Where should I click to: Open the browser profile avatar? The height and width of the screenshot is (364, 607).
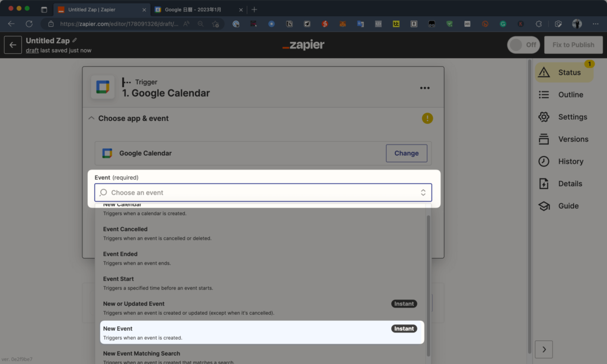click(x=577, y=24)
